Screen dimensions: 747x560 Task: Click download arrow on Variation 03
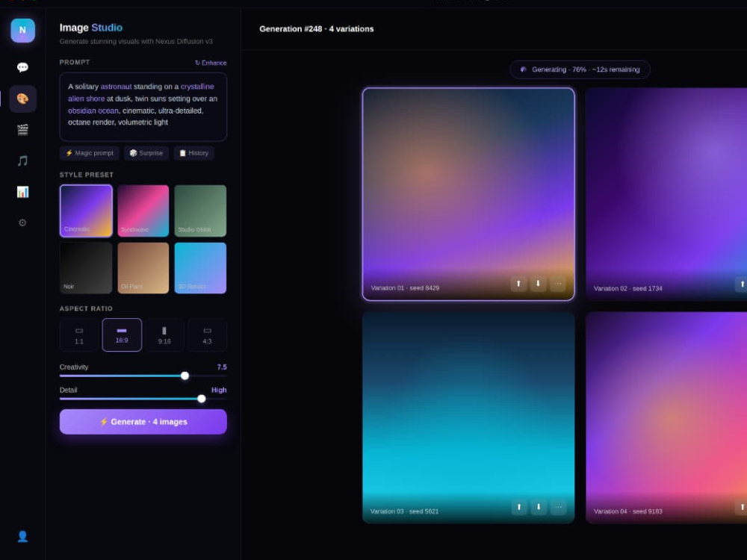(539, 507)
